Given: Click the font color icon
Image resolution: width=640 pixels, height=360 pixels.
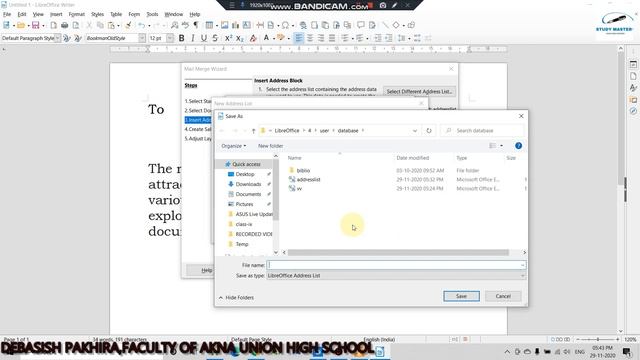Looking at the screenshot, I should click(266, 38).
